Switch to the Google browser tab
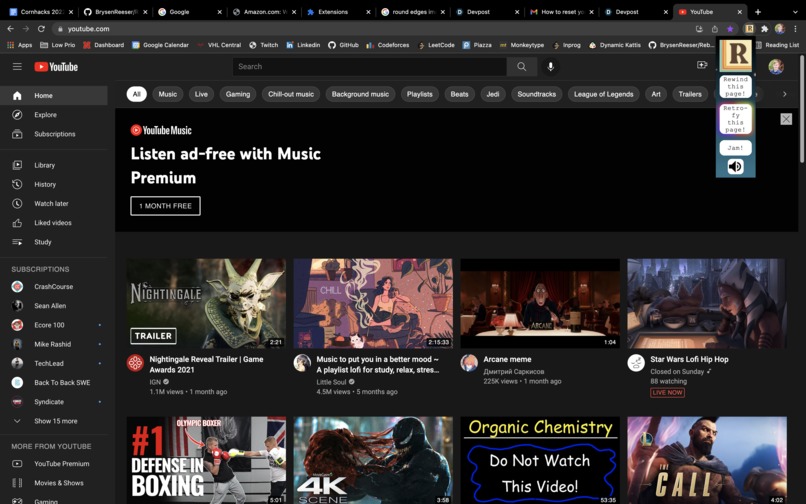Image resolution: width=806 pixels, height=504 pixels. (190, 12)
